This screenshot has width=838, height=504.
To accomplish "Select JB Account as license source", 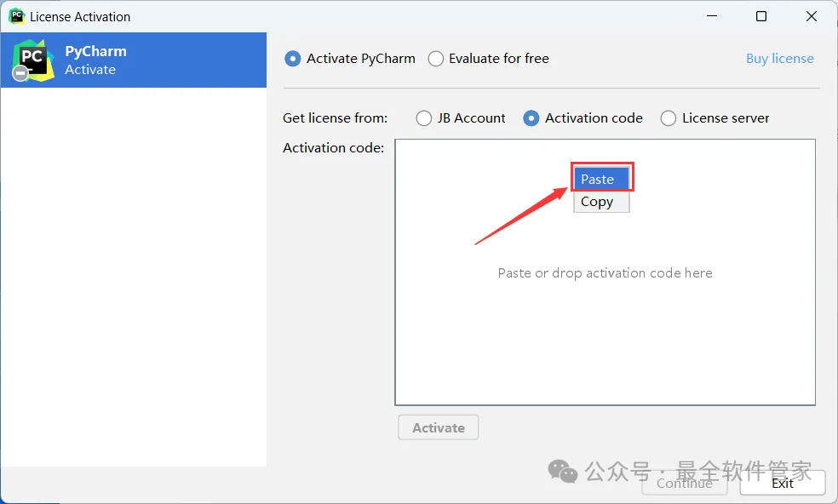I will [x=424, y=118].
